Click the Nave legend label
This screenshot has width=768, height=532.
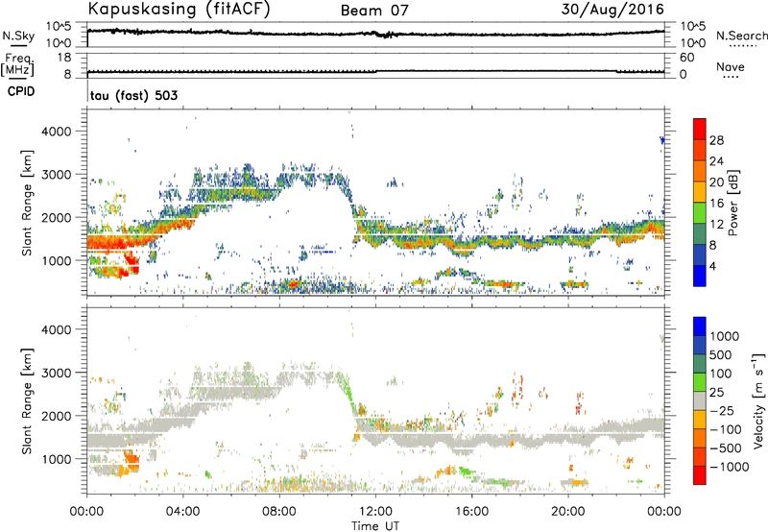point(730,67)
